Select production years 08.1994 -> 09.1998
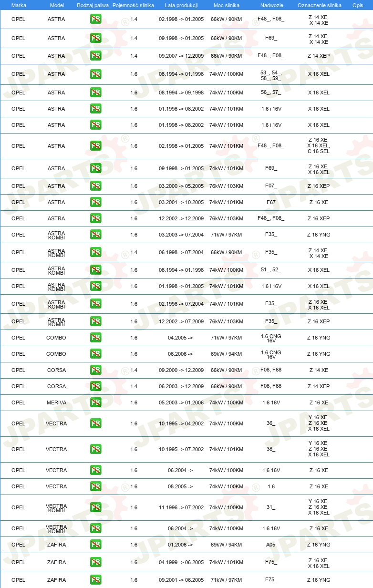Image resolution: width=373 pixels, height=588 pixels. [x=181, y=93]
